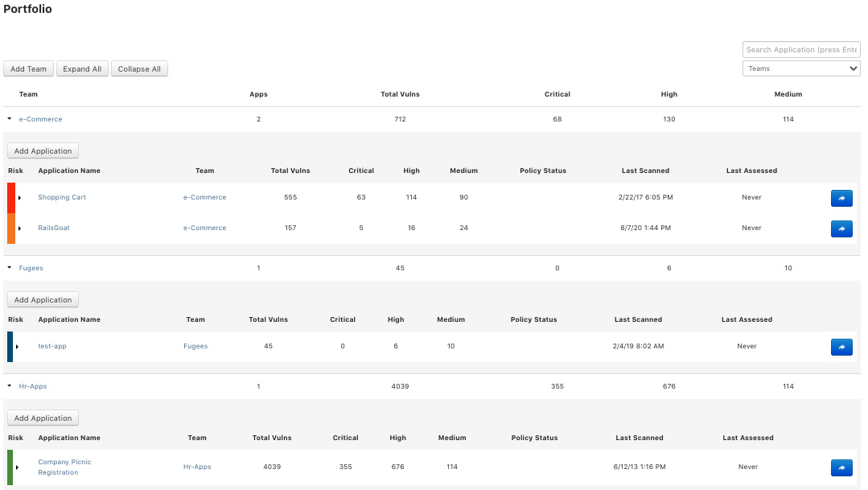
Task: Click the Collapse All button
Action: click(x=139, y=69)
